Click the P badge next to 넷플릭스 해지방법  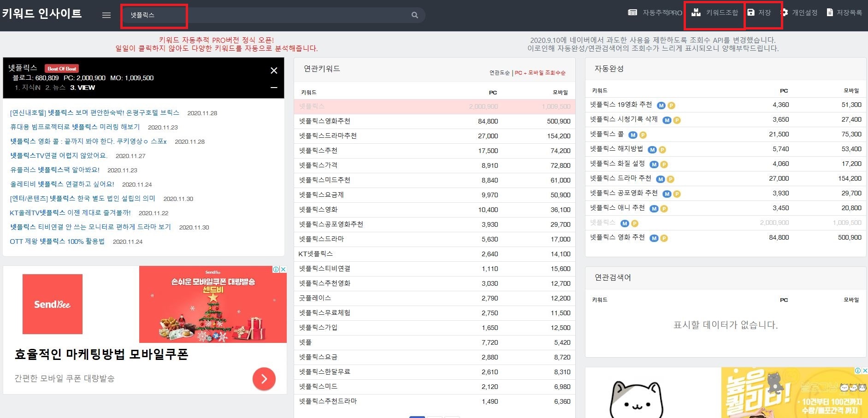click(x=662, y=149)
